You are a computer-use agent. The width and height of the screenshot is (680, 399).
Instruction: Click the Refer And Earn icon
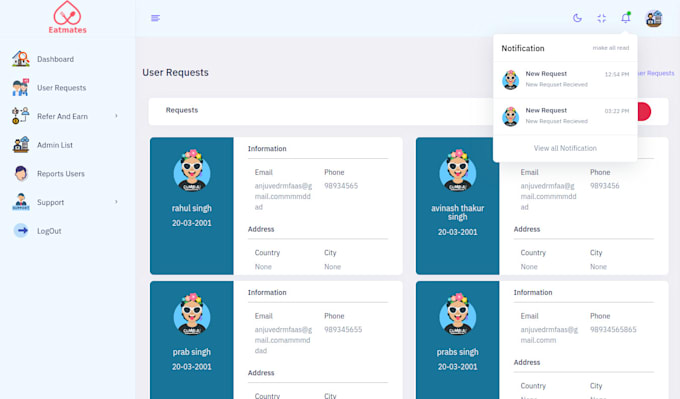pyautogui.click(x=21, y=116)
